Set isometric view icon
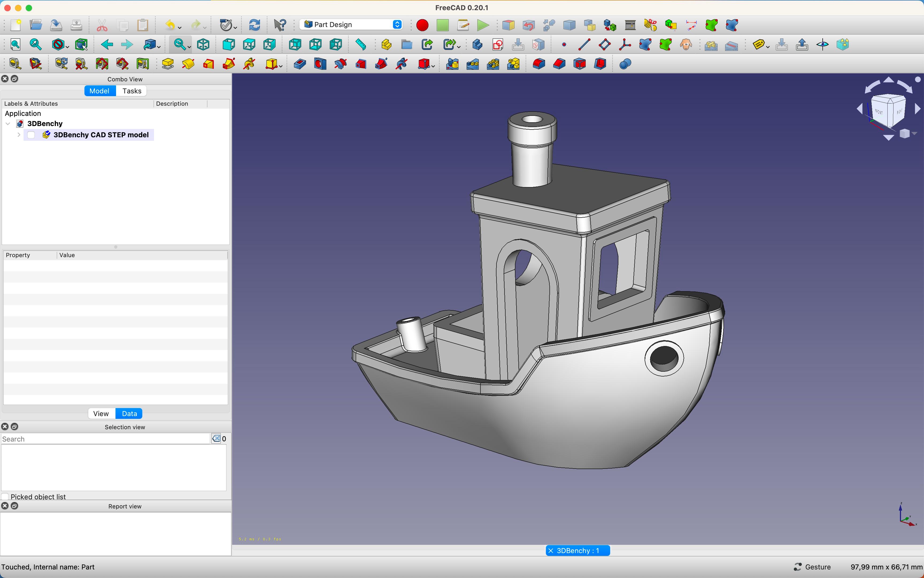The width and height of the screenshot is (924, 578). pos(203,45)
